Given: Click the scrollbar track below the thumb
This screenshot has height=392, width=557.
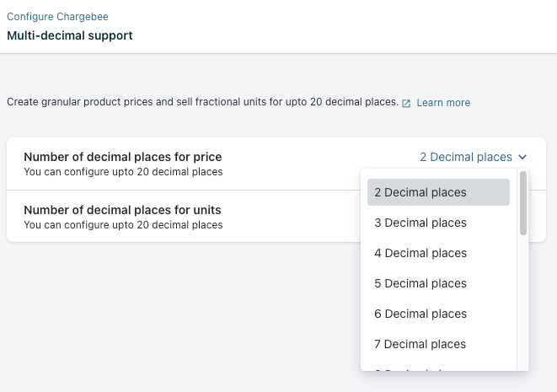Looking at the screenshot, I should [523, 303].
